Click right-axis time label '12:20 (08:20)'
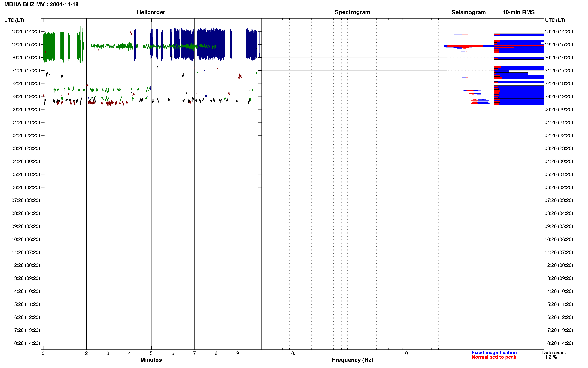Viewport: 588px width, 368px height. click(559, 265)
